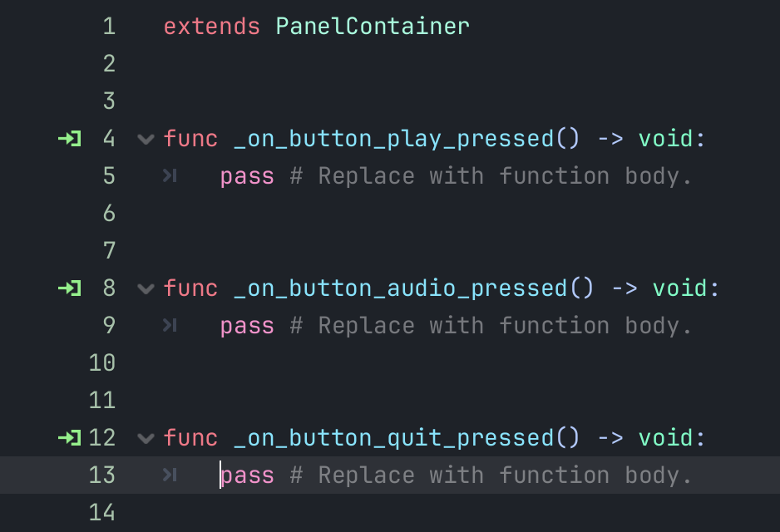The height and width of the screenshot is (532, 780).
Task: Click the _on_button_play_pressed function name
Action: coord(393,139)
